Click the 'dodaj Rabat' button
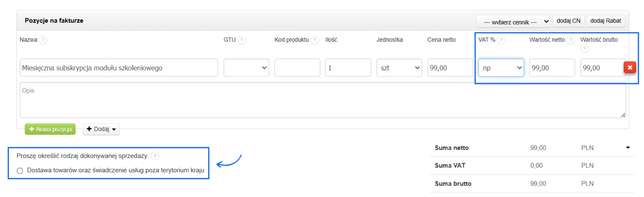Image resolution: width=644 pixels, height=197 pixels. coord(605,21)
